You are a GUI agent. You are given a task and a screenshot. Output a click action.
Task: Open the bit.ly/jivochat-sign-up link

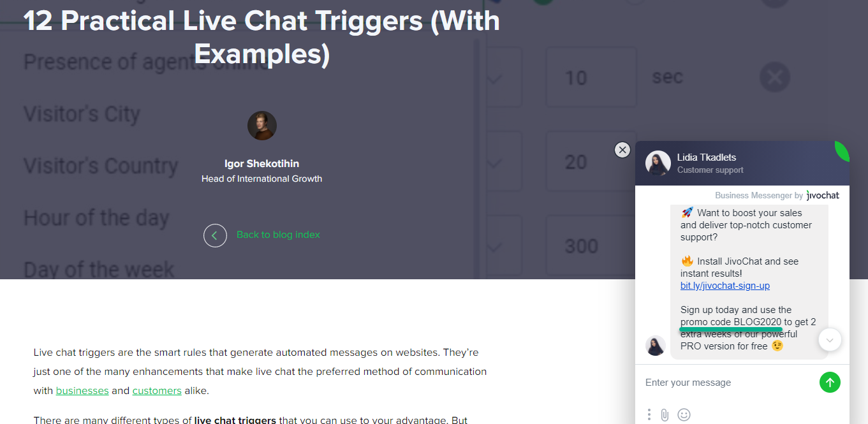coord(725,286)
